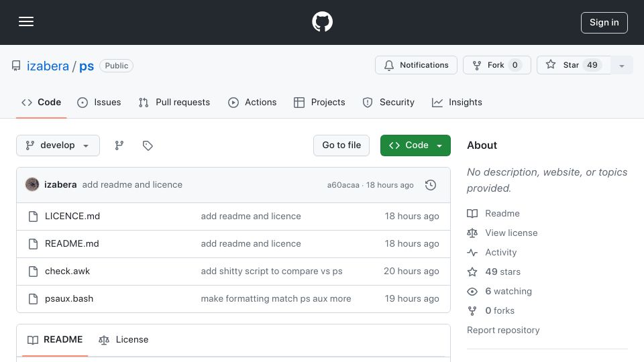Click the GitHub Octocat logo
Image resolution: width=644 pixels, height=362 pixels.
coord(322,21)
